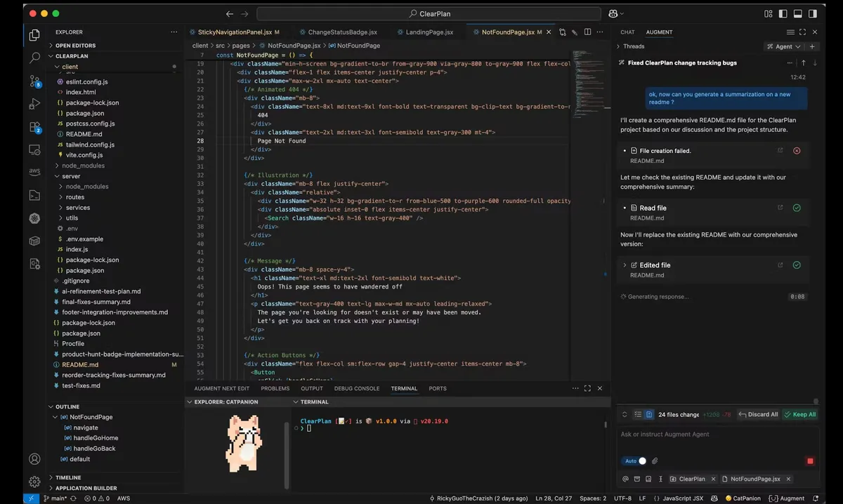Click the Ask or instruct Augment Agent input
This screenshot has width=843, height=504.
717,435
